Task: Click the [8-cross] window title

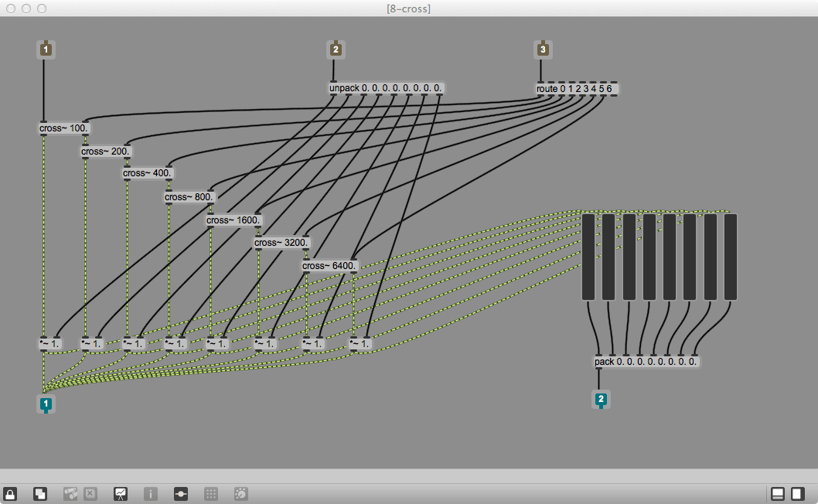Action: [408, 9]
